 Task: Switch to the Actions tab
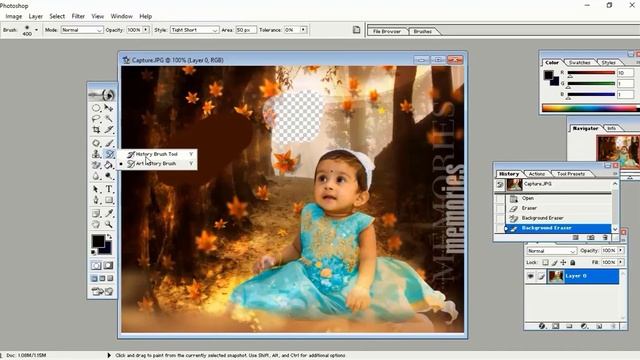[537, 174]
